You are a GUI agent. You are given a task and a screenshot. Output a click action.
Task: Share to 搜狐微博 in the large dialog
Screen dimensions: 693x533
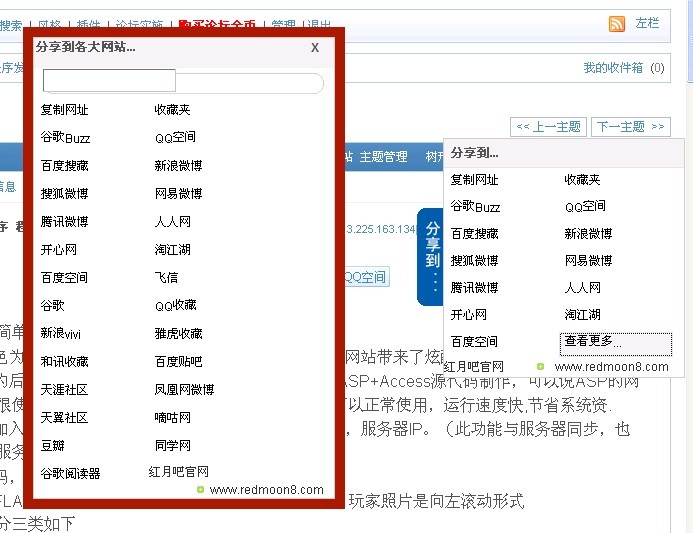click(65, 194)
